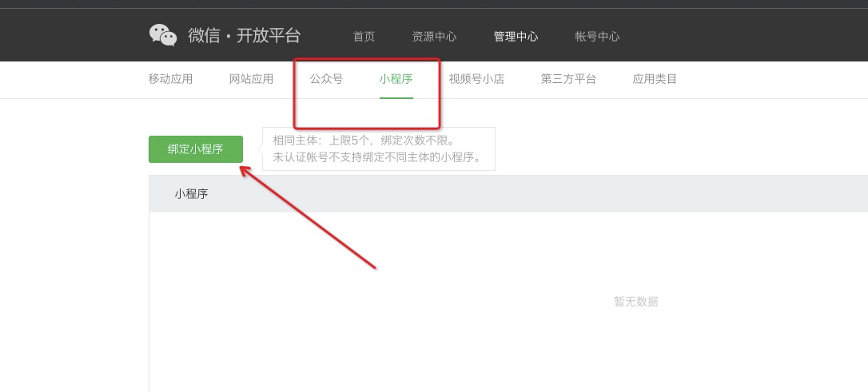Click the 暂无数据 empty-state text
The width and height of the screenshot is (868, 392).
(x=636, y=302)
